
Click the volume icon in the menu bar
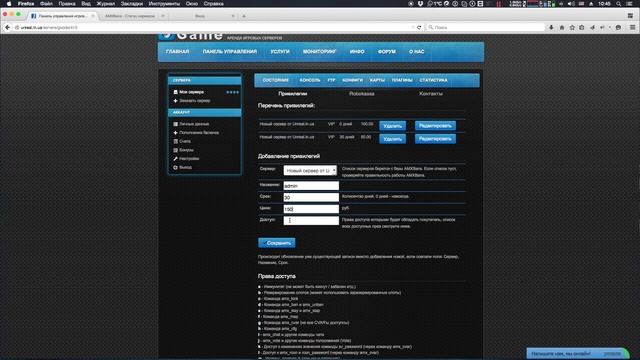pos(571,4)
